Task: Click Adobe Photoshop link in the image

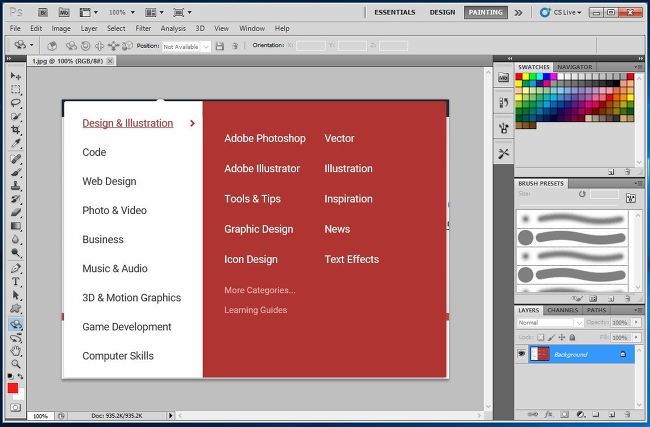Action: coord(265,138)
